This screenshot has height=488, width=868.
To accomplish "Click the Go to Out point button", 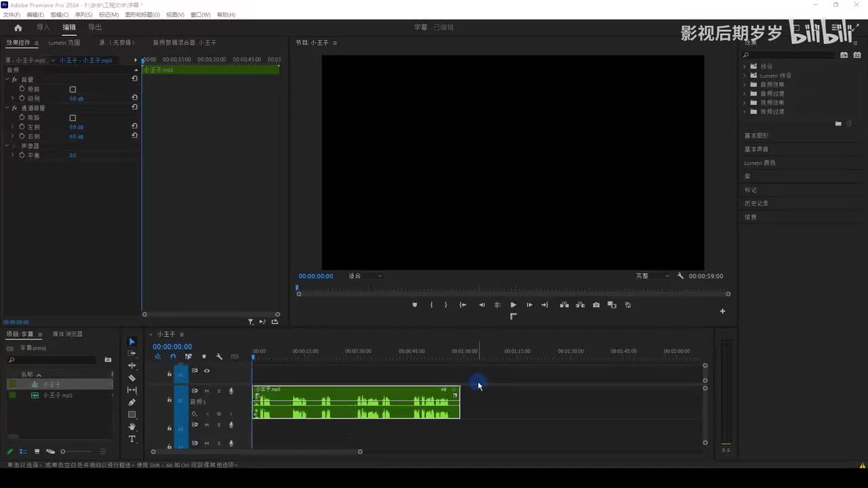I will click(545, 305).
